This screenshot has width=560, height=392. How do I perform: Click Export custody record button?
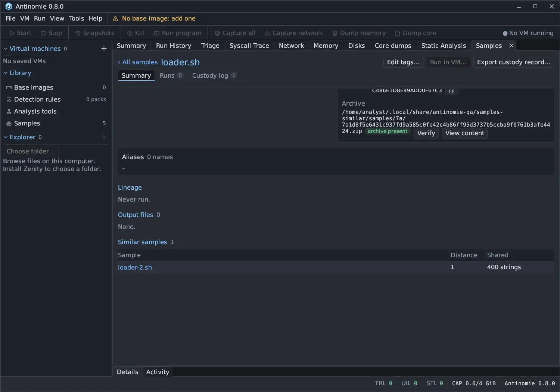(513, 62)
